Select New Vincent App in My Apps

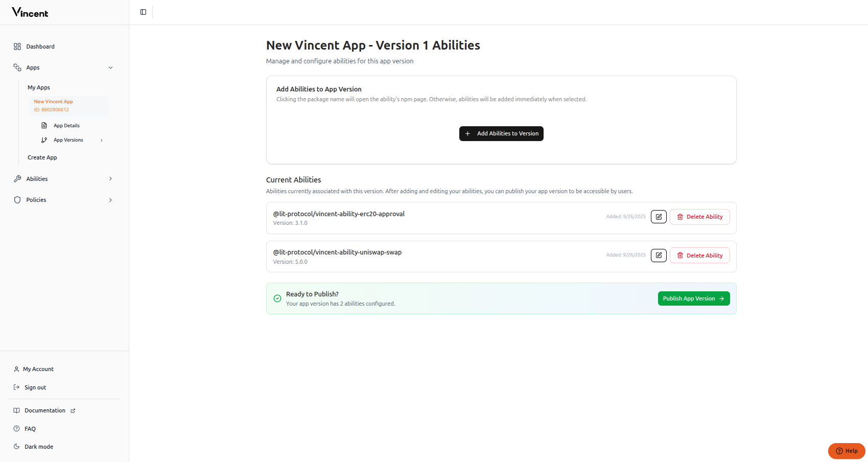coord(53,101)
